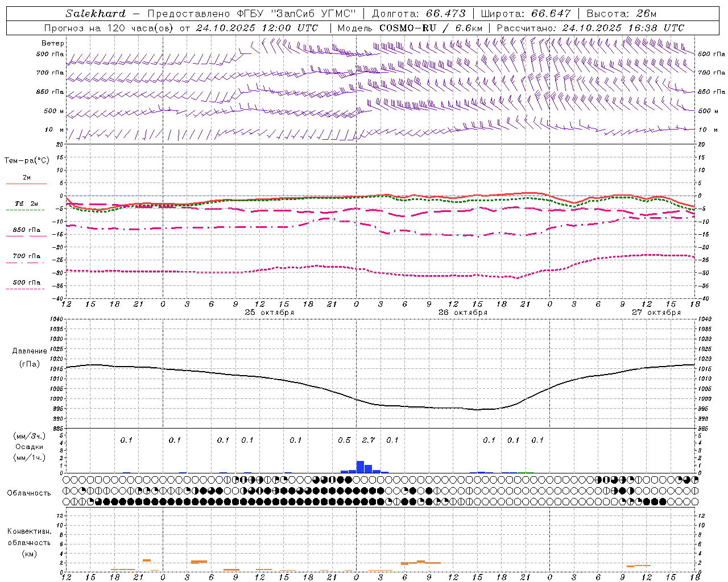This screenshot has width=728, height=582.
Task: Click the Salekhard station title
Action: 96,14
